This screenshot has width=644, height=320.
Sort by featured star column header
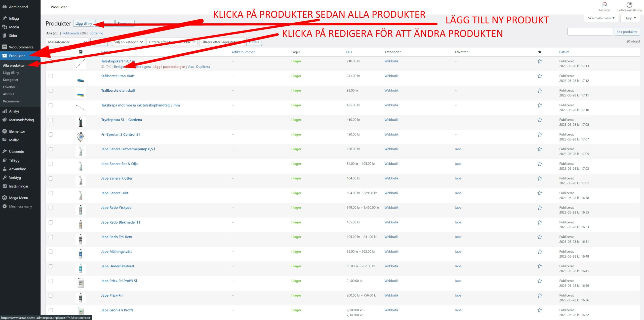[x=540, y=52]
